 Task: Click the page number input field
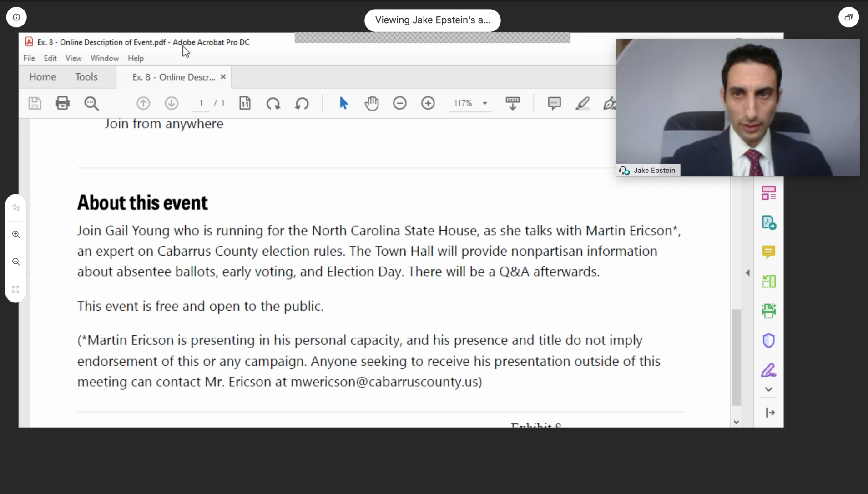pos(201,103)
